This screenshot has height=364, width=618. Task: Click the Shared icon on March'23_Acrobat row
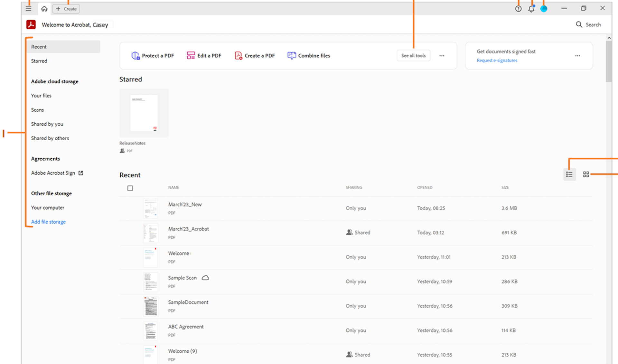[x=349, y=232]
